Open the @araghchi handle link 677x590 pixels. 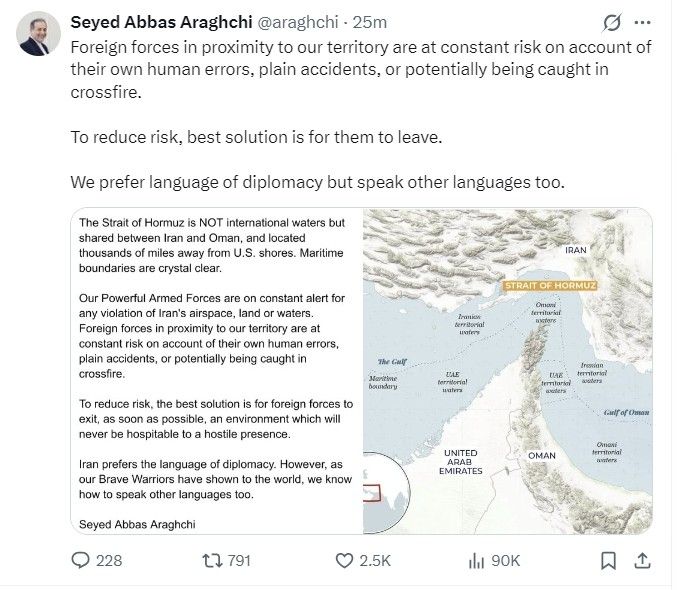(x=298, y=22)
